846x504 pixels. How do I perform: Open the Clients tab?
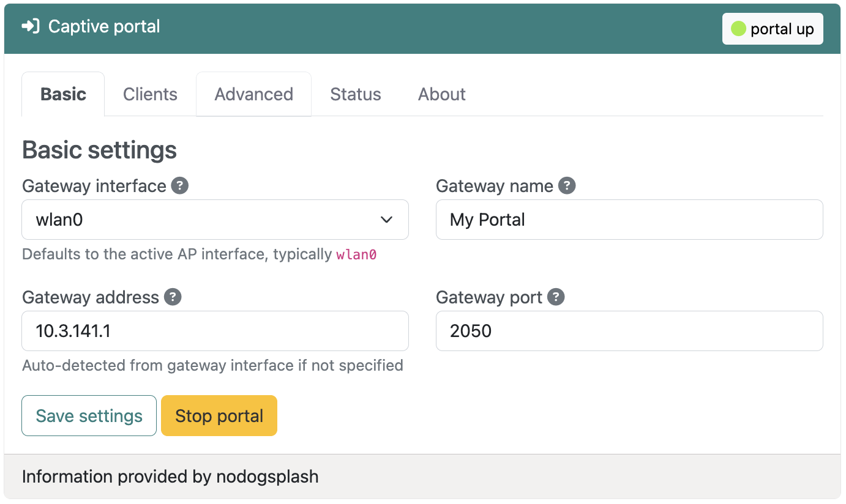(x=150, y=94)
